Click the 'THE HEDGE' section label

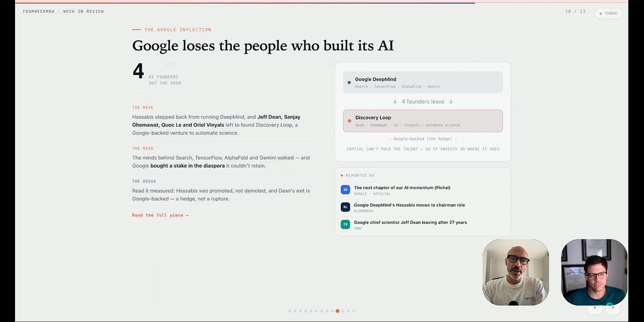[x=144, y=181]
